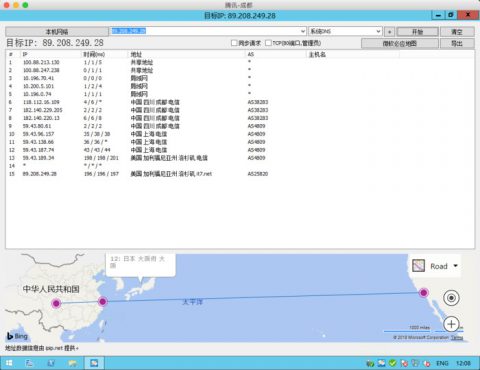Image resolution: width=480 pixels, height=370 pixels.
Task: Sort by the 地址 column header
Action: coord(136,54)
